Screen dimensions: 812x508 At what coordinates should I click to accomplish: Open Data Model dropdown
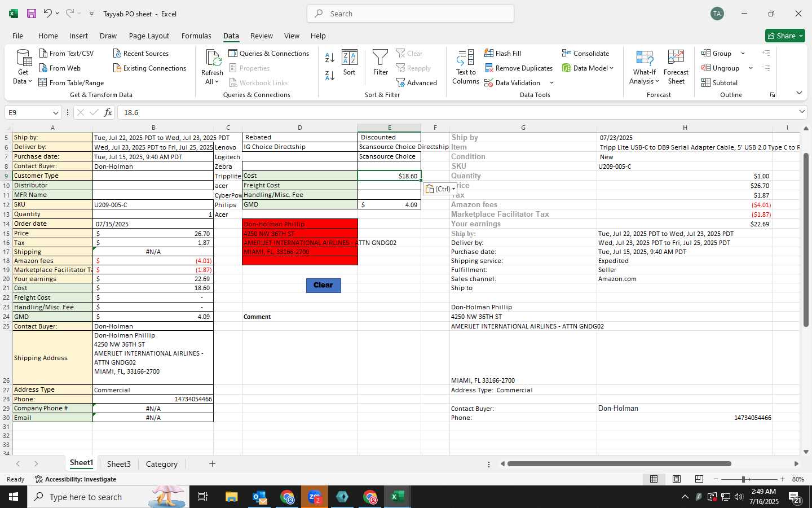611,68
